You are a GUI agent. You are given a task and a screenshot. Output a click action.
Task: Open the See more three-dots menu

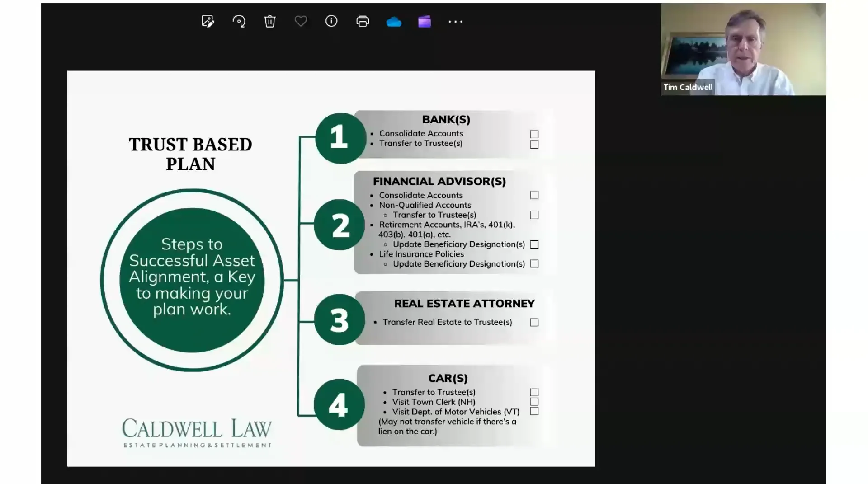point(455,21)
